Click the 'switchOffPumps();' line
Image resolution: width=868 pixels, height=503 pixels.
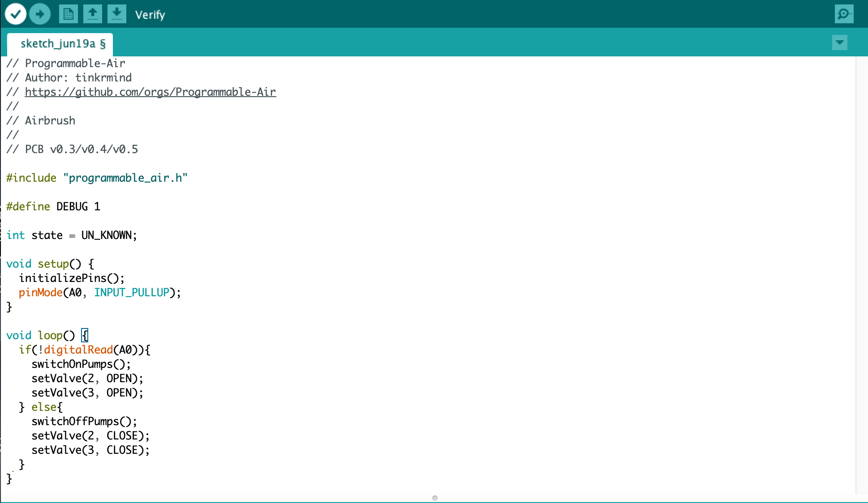point(84,421)
